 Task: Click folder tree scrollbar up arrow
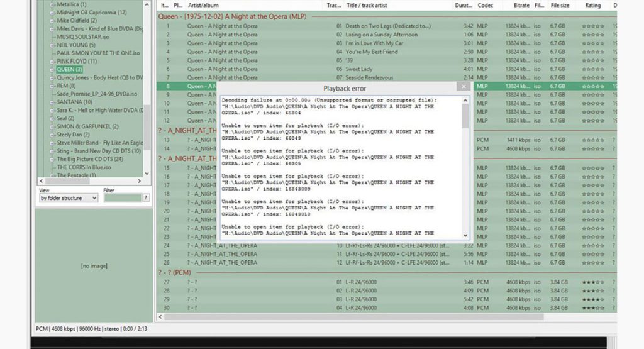147,4
